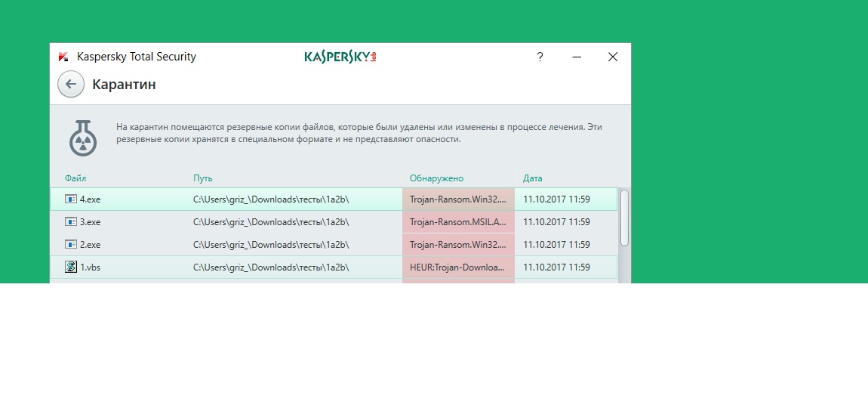Sort by the Обнаружено column header
This screenshot has width=868, height=408.
(437, 178)
